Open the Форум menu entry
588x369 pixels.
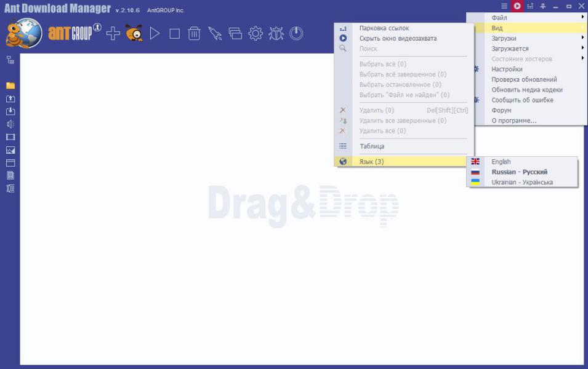coord(527,110)
